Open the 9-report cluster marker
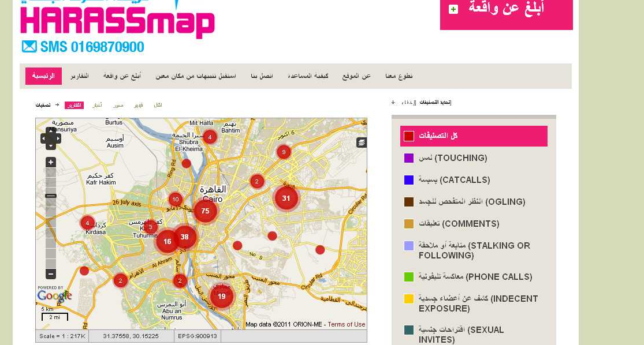Viewport: 644px width, 345px height. [x=284, y=152]
